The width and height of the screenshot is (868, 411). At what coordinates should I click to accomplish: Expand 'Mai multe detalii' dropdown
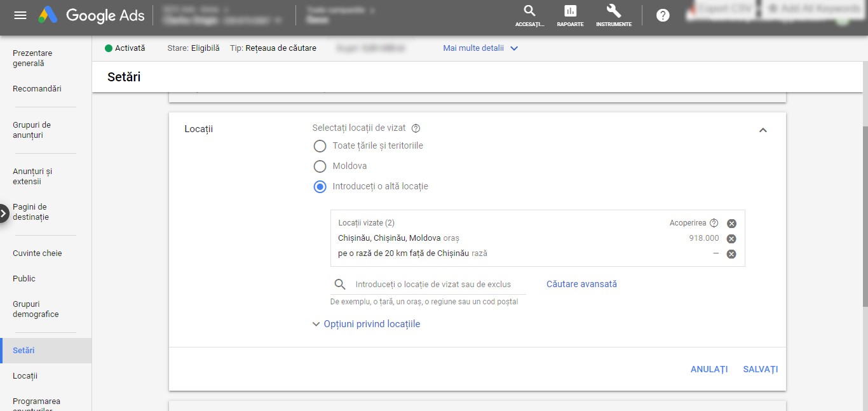coord(480,48)
